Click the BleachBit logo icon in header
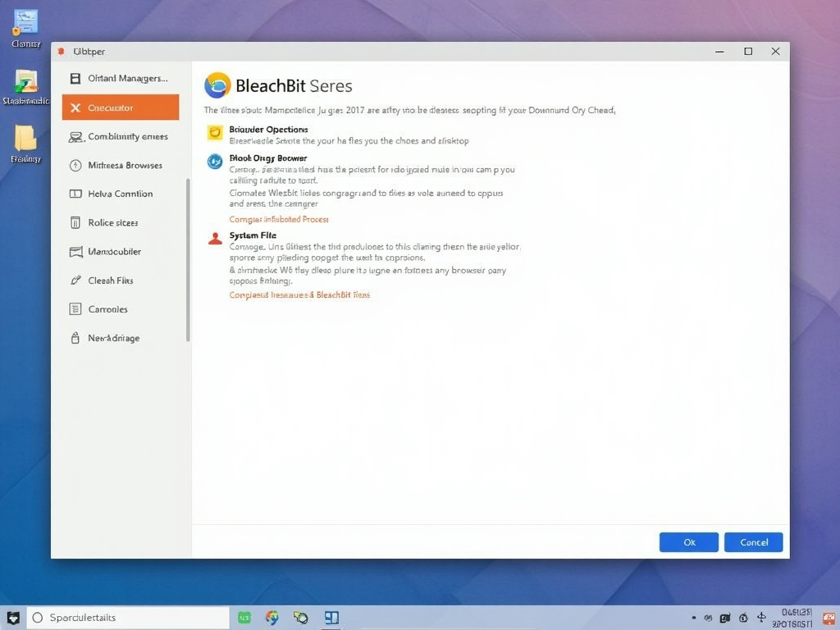 tap(217, 85)
